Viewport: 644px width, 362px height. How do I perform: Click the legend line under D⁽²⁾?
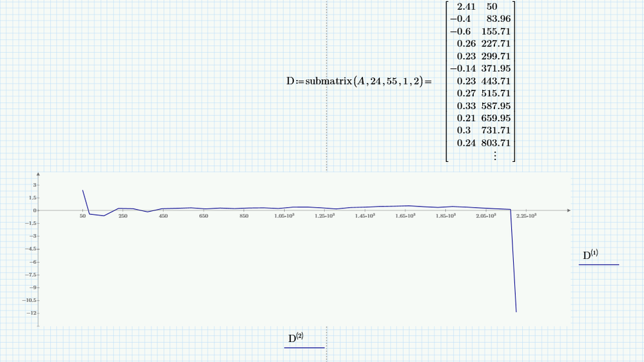pyautogui.click(x=304, y=348)
